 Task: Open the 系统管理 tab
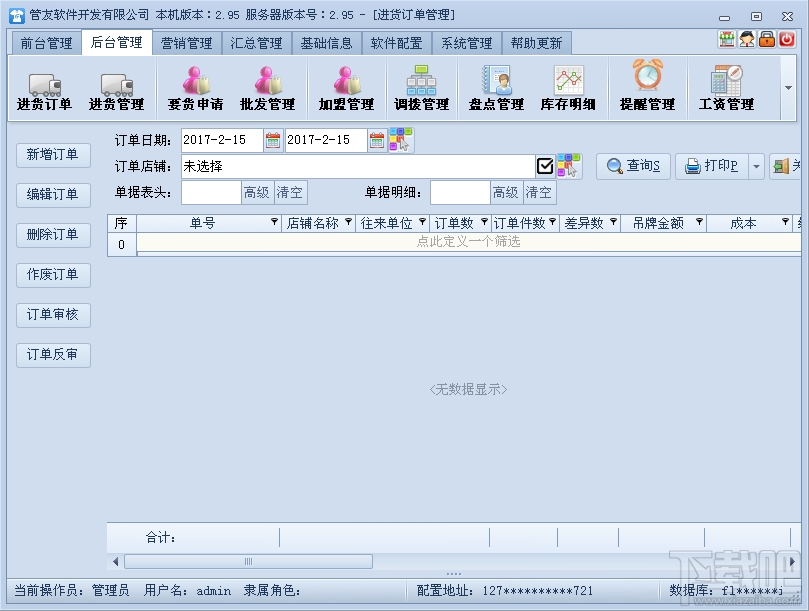click(467, 42)
